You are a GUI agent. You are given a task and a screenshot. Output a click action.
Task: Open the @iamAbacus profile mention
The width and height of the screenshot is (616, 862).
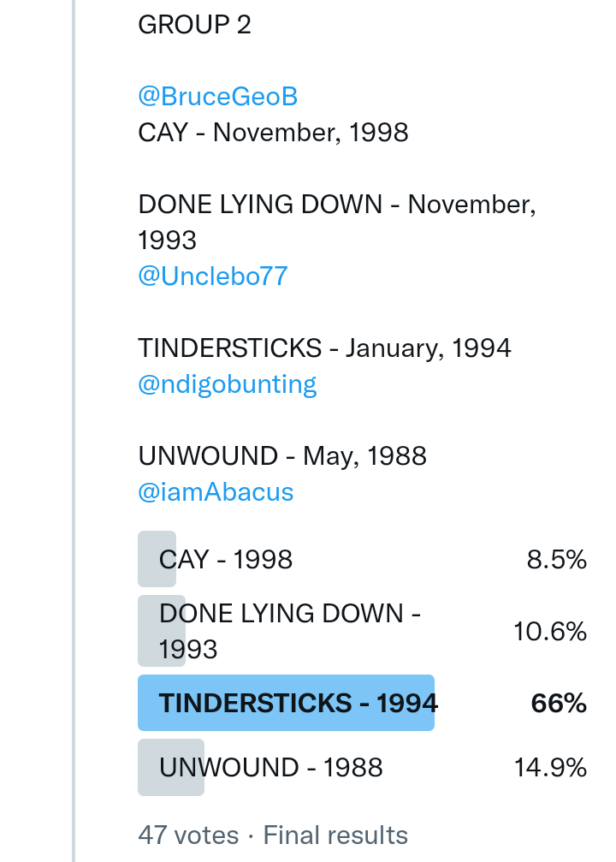216,492
